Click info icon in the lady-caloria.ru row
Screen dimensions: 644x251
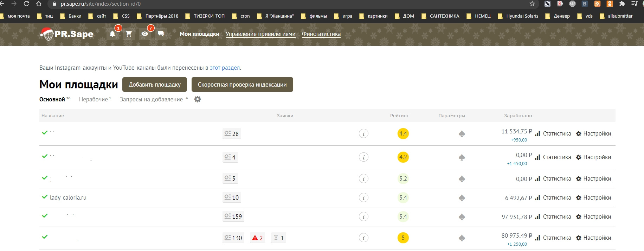[x=363, y=198]
